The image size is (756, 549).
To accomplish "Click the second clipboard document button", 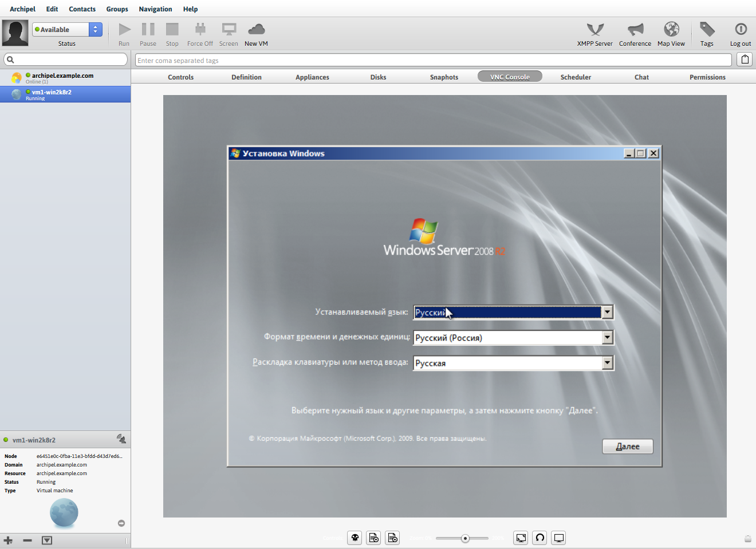I will [392, 538].
